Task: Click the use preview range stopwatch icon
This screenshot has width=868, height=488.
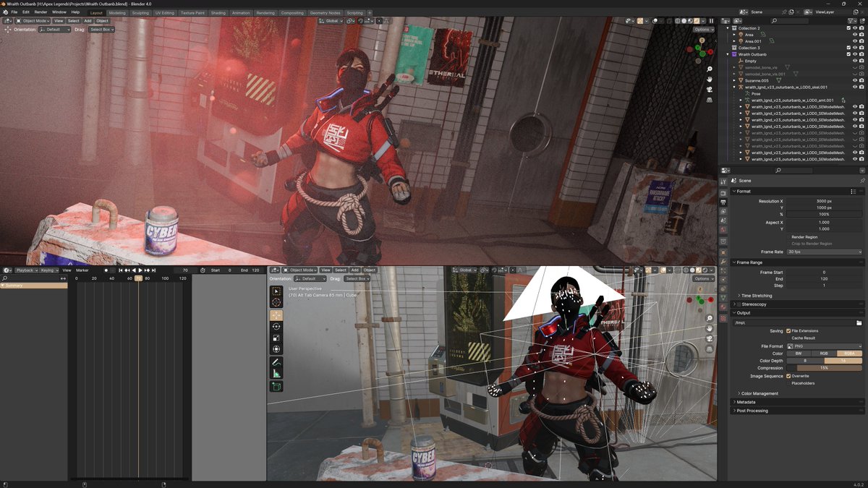Action: point(203,270)
